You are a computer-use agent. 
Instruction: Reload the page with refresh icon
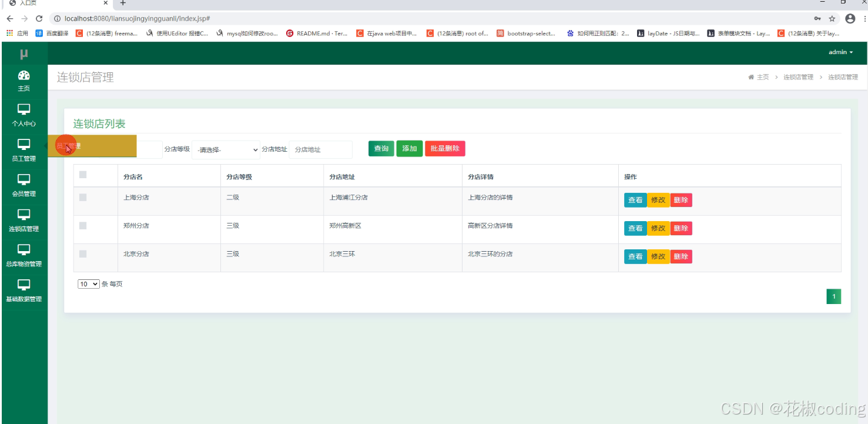39,19
